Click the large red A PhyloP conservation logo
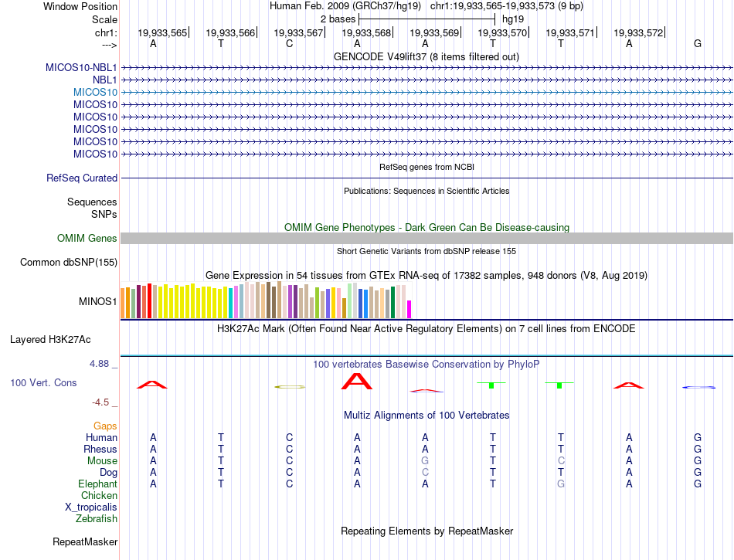This screenshot has height=560, width=734. (x=356, y=382)
